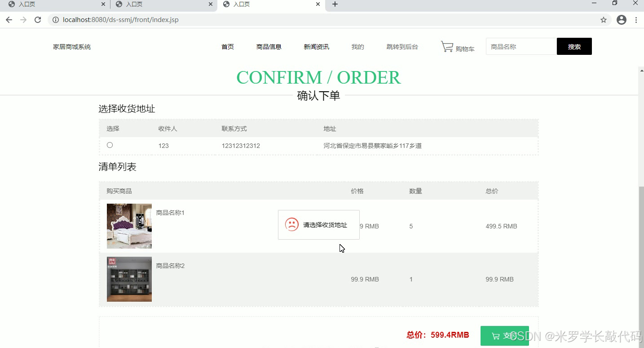Refresh the page with the reload icon
Screen dimensions: 644x348
38,20
